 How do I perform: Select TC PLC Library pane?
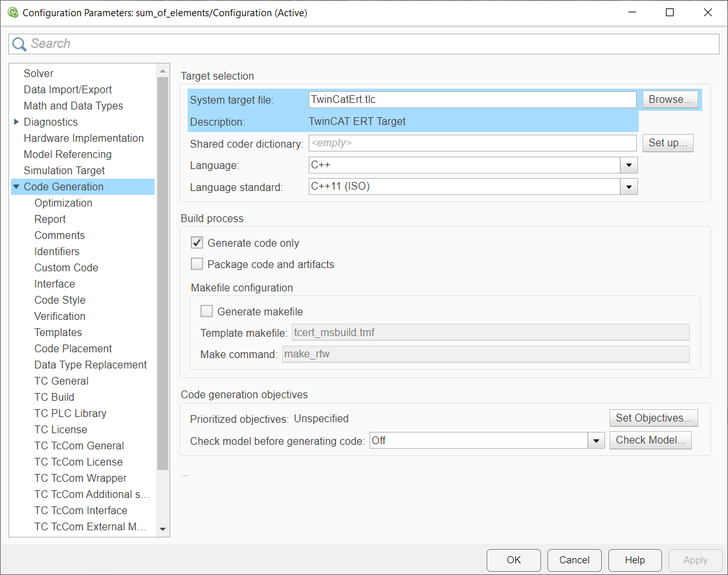click(70, 413)
